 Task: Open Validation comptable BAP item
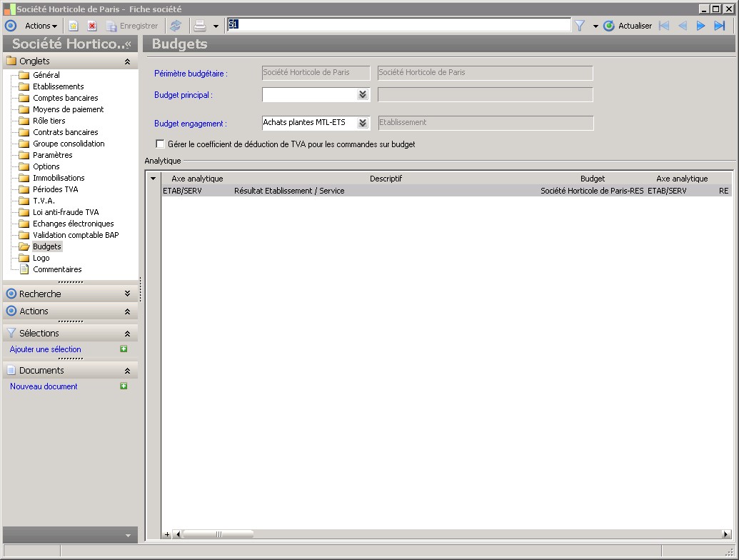76,235
